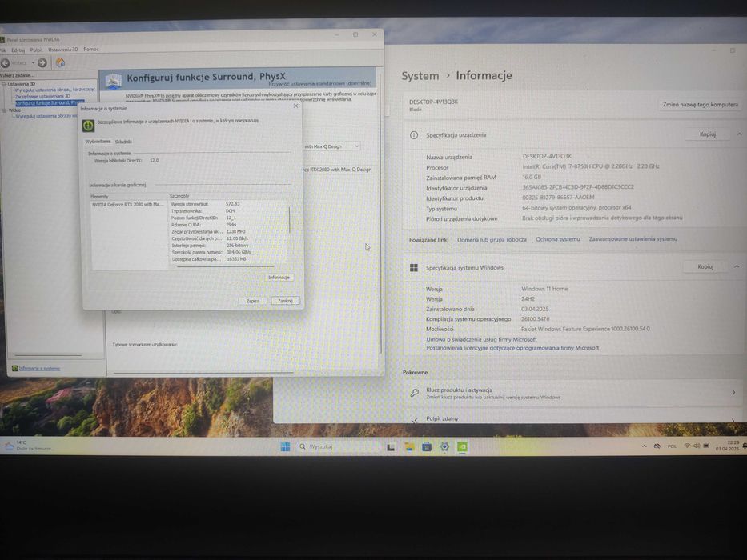The width and height of the screenshot is (747, 560).
Task: Show hidden tray icons chevron
Action: [x=644, y=446]
